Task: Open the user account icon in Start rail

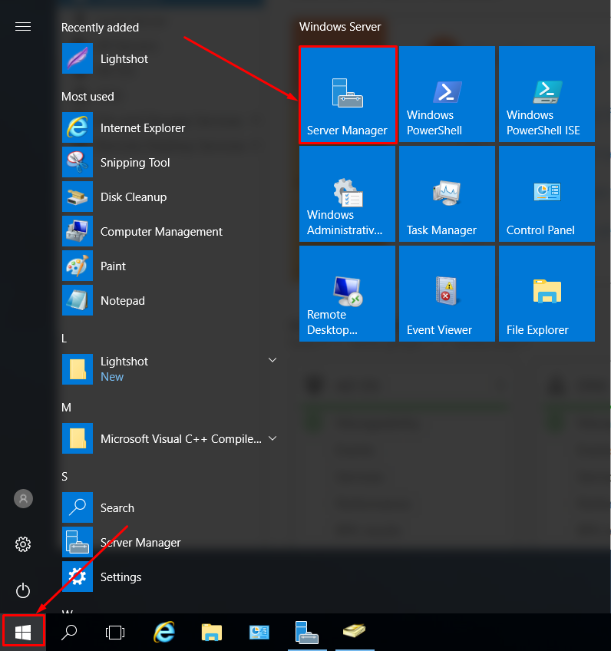Action: [x=23, y=499]
